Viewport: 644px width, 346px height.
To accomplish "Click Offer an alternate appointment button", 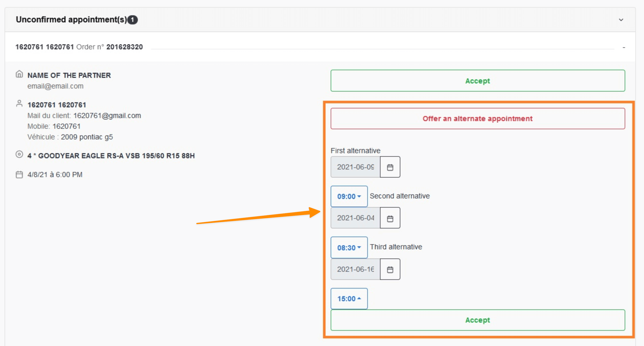I will click(477, 119).
